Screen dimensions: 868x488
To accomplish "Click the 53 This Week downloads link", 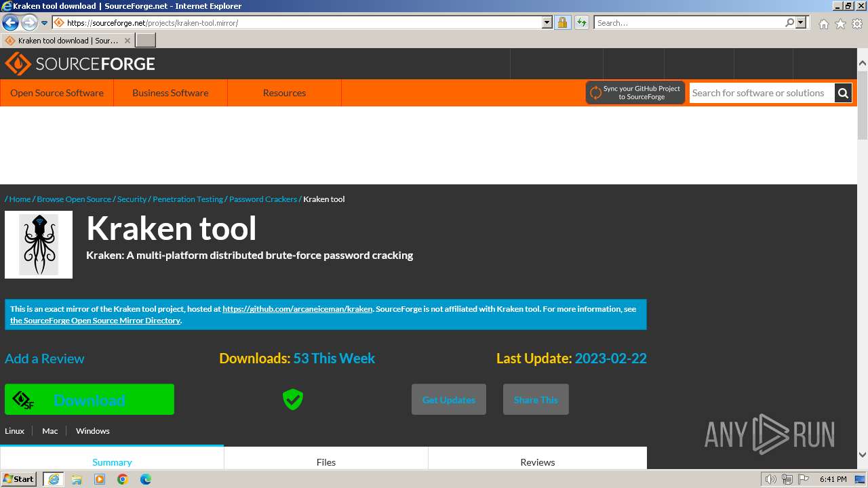I will 334,359.
